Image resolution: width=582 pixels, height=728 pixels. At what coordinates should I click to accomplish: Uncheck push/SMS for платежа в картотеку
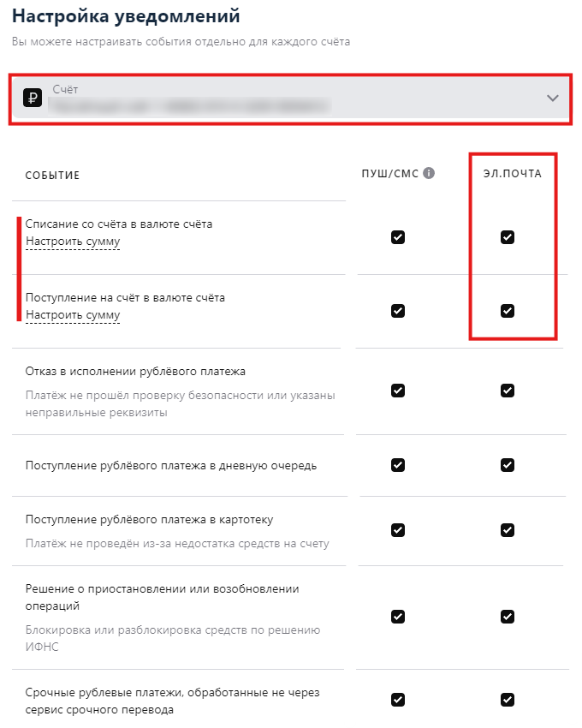click(x=398, y=530)
